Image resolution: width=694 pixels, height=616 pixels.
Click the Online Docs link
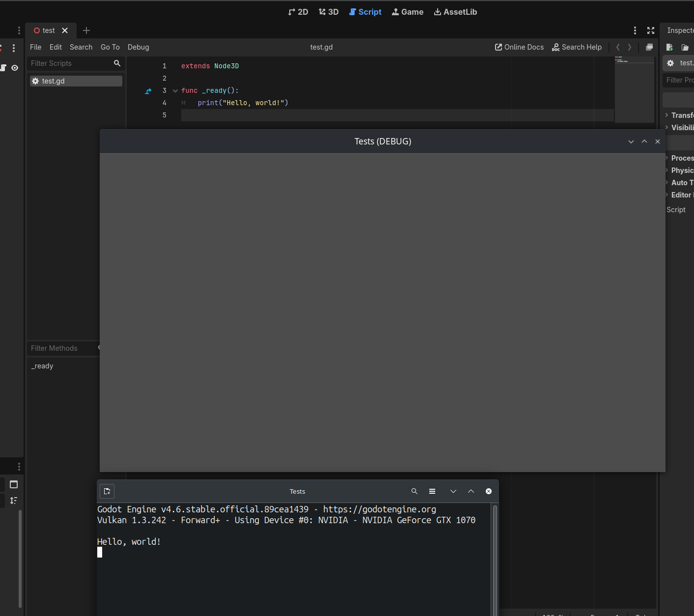(x=519, y=47)
